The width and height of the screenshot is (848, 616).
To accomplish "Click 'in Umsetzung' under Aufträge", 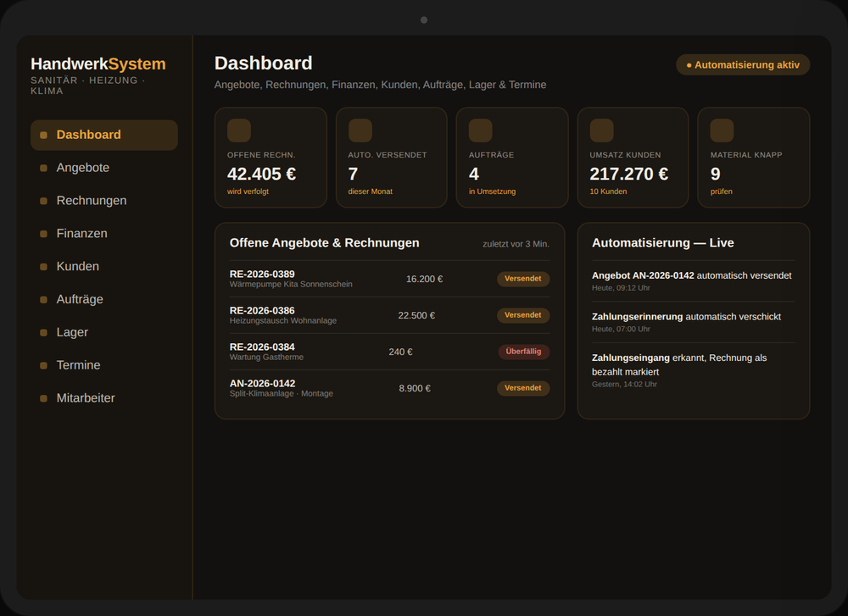I will pyautogui.click(x=492, y=191).
